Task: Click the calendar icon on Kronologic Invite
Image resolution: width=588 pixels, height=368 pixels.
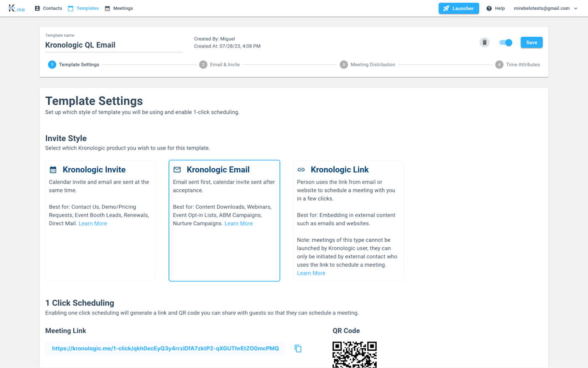Action: point(53,170)
